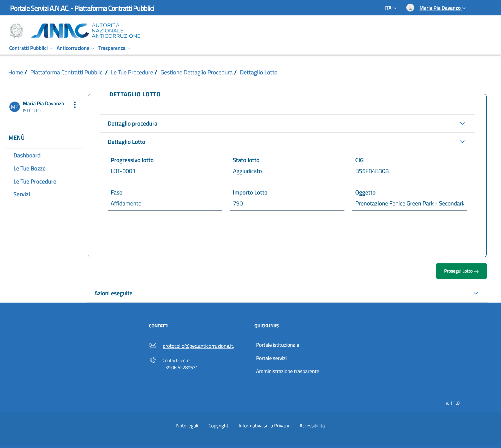501x448 pixels.
Task: Open the three-dot user options menu
Action: click(x=75, y=105)
